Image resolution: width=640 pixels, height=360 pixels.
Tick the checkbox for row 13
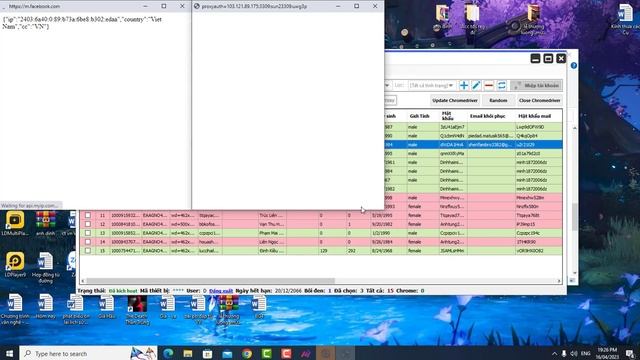click(88, 233)
